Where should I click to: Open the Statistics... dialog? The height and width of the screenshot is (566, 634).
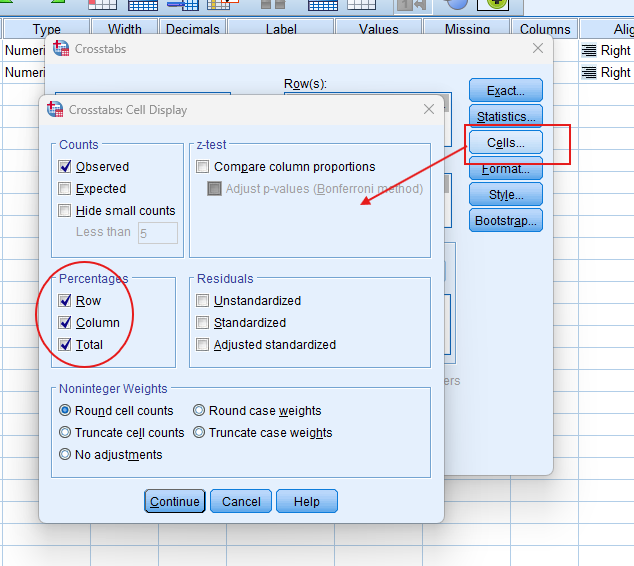506,117
